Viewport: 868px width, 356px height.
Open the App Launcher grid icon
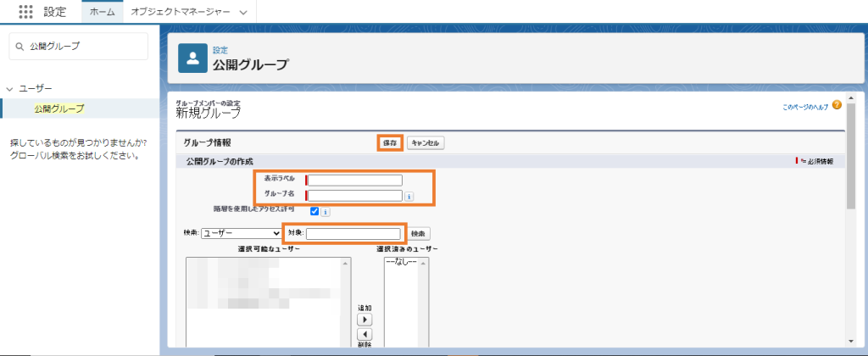click(25, 12)
